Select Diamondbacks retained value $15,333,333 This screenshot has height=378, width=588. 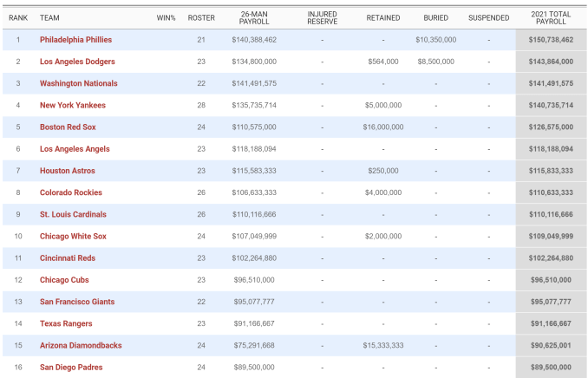[x=383, y=345]
